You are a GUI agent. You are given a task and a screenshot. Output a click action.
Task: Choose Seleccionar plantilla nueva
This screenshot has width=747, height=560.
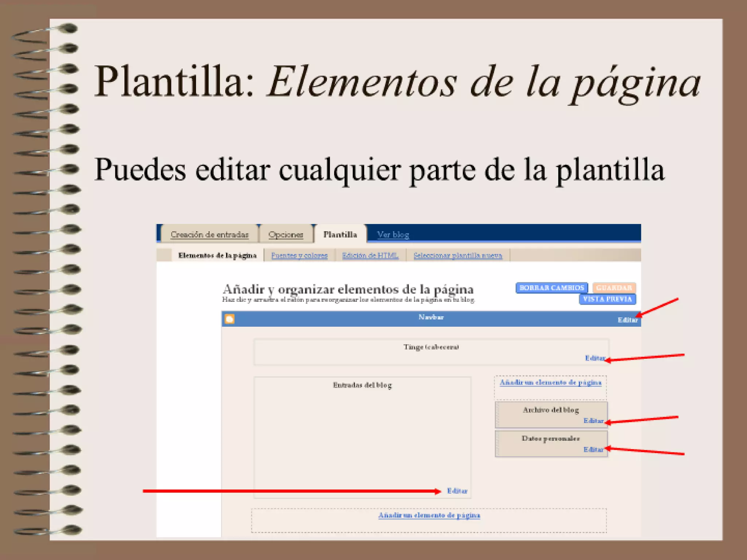(458, 256)
